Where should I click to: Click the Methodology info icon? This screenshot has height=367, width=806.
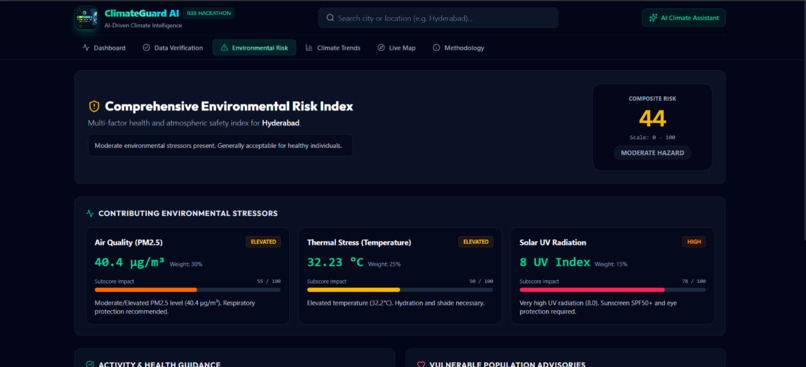[436, 48]
